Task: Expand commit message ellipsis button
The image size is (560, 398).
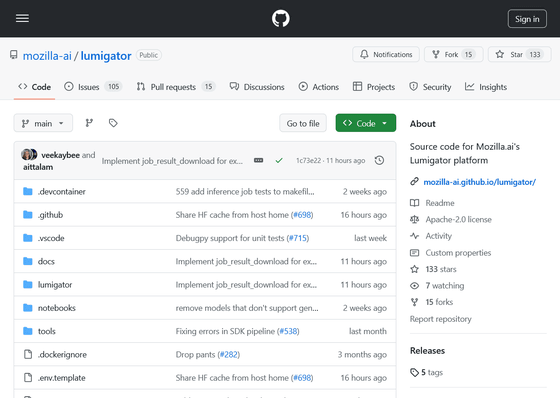Action: click(x=259, y=160)
